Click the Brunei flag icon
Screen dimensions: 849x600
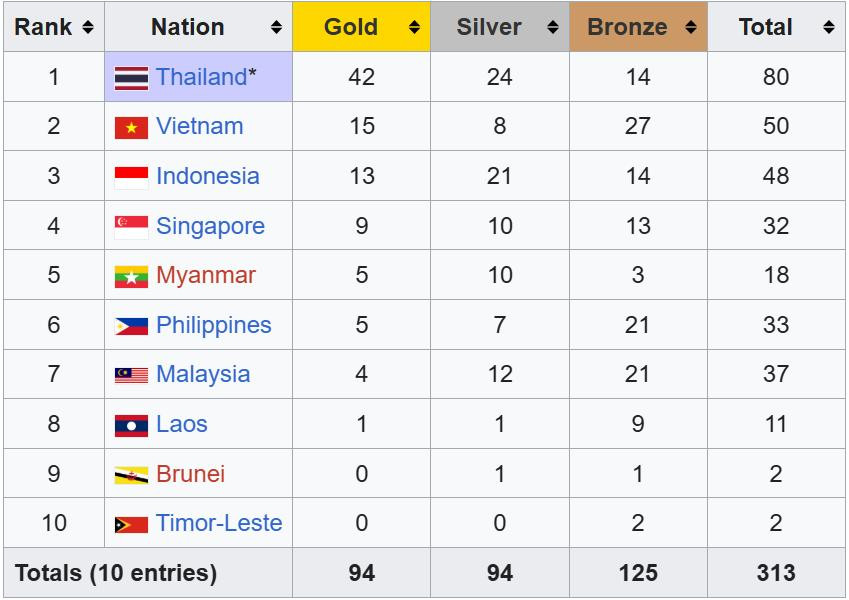(x=131, y=475)
